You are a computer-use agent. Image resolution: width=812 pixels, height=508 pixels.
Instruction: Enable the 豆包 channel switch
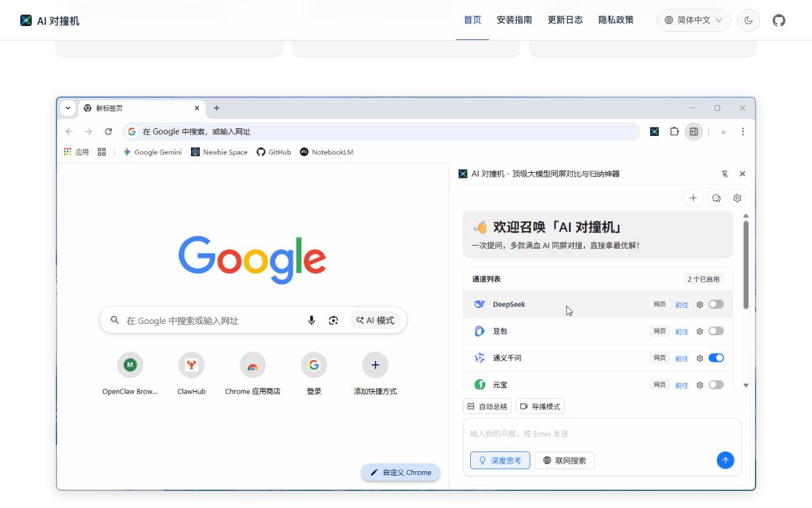[x=716, y=331]
